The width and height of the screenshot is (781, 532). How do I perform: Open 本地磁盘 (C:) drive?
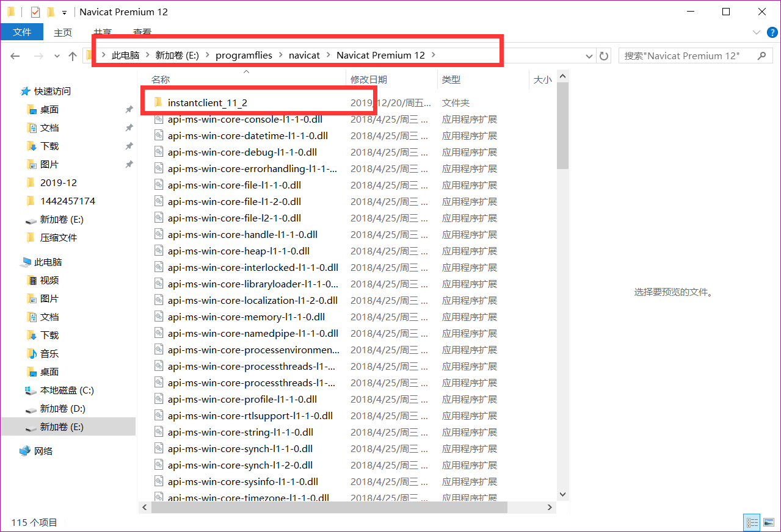tap(67, 390)
